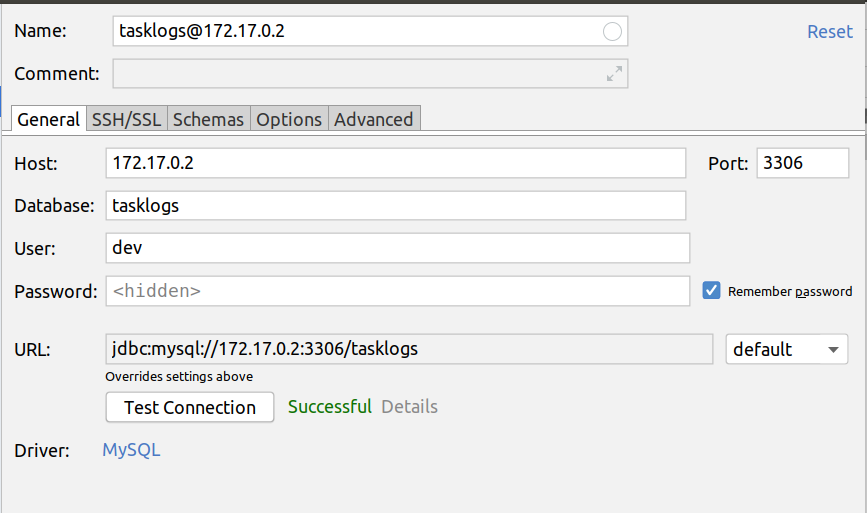Select the General tab
Viewport: 867px width, 513px height.
point(49,119)
